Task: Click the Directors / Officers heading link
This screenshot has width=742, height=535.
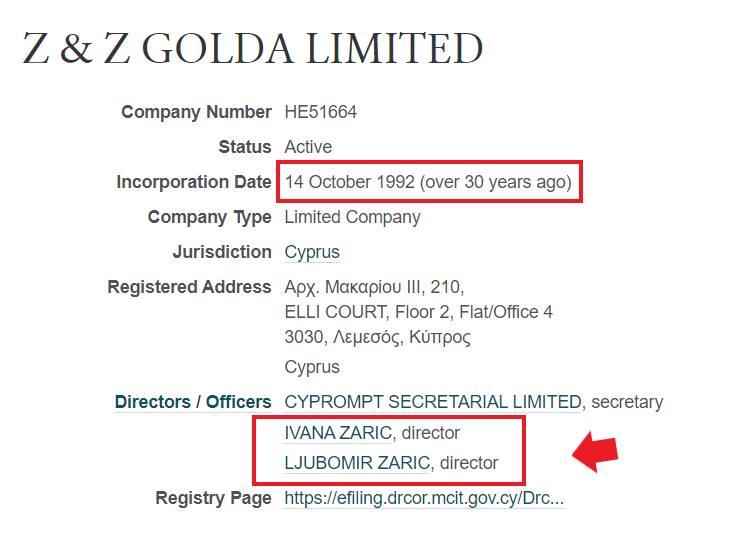Action: click(193, 402)
